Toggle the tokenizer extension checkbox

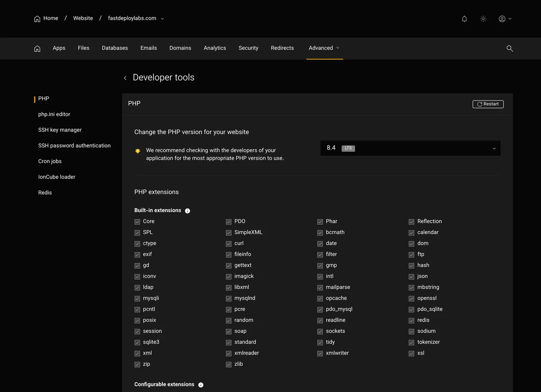tap(412, 342)
